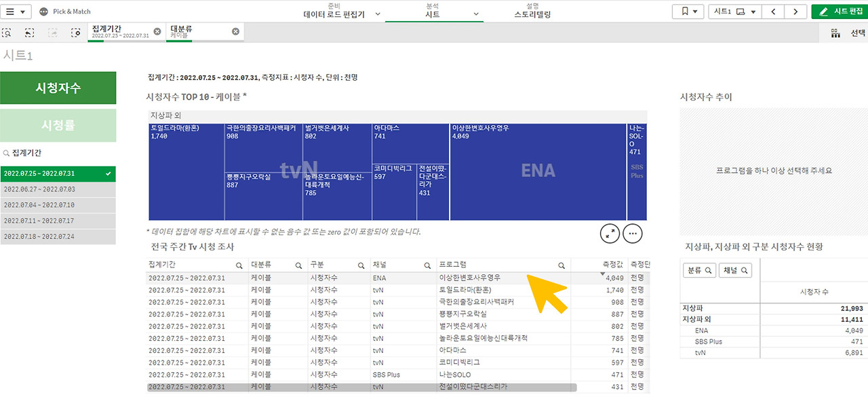
Task: Search the 대분류 table column
Action: click(298, 265)
